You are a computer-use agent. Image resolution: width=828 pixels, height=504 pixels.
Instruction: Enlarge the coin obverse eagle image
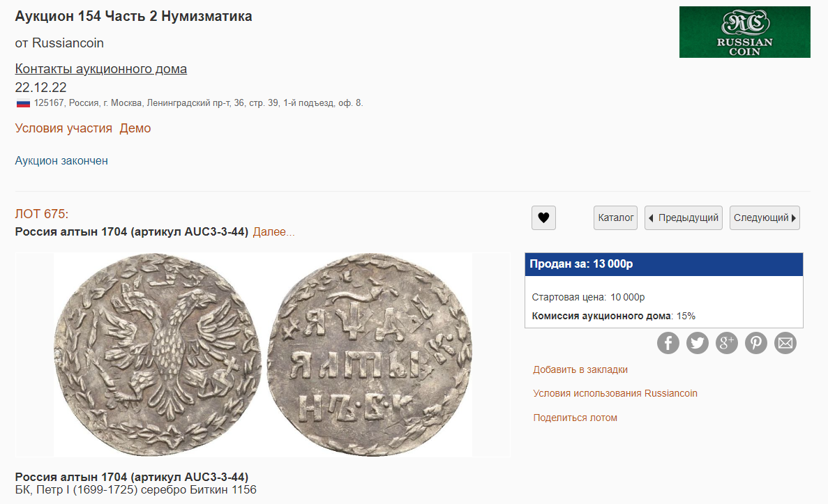[x=158, y=355]
